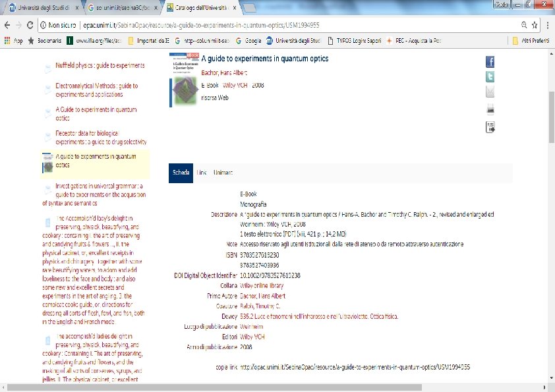Click the book cover thumbnail

tap(184, 80)
